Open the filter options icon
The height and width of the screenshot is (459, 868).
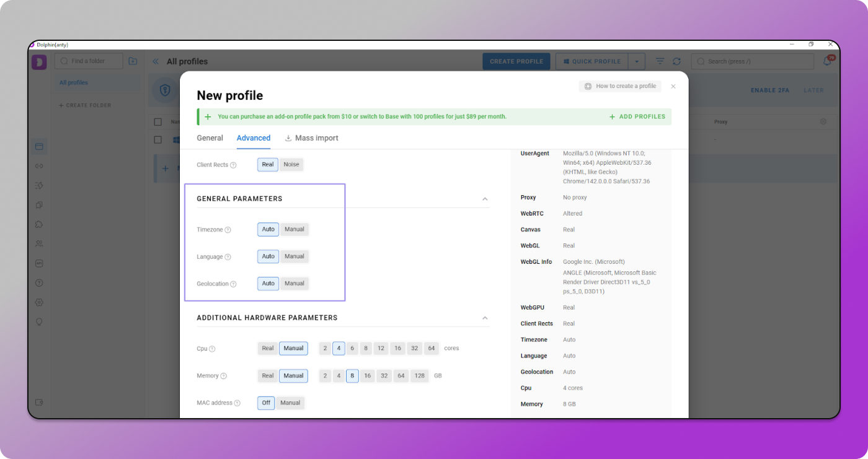pos(660,61)
